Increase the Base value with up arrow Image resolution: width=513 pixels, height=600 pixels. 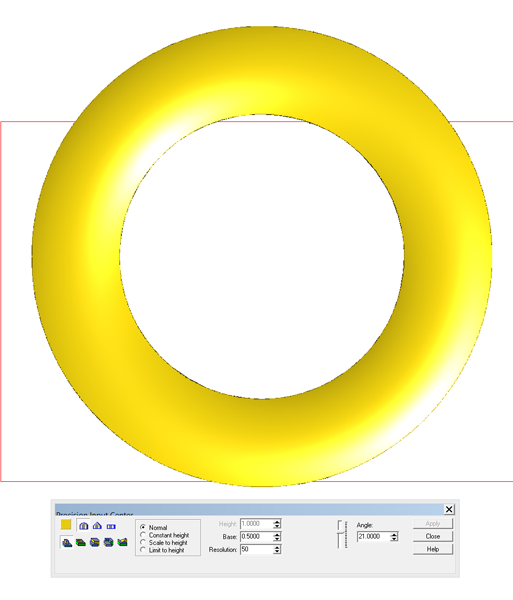(277, 535)
